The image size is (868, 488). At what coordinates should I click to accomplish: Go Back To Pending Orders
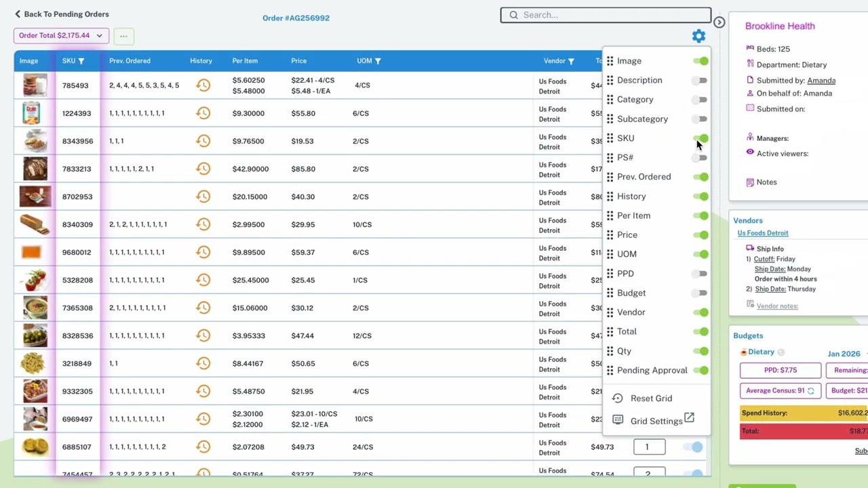pos(62,14)
